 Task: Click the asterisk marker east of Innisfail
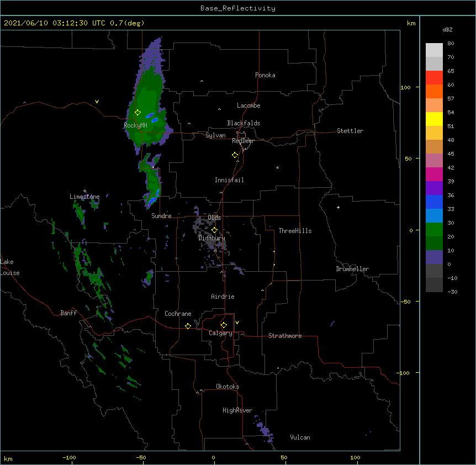point(277,168)
